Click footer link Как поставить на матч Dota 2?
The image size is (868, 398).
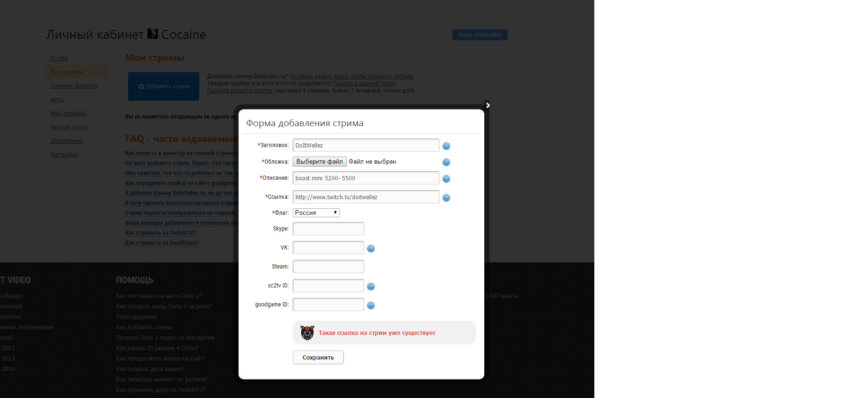click(x=159, y=296)
